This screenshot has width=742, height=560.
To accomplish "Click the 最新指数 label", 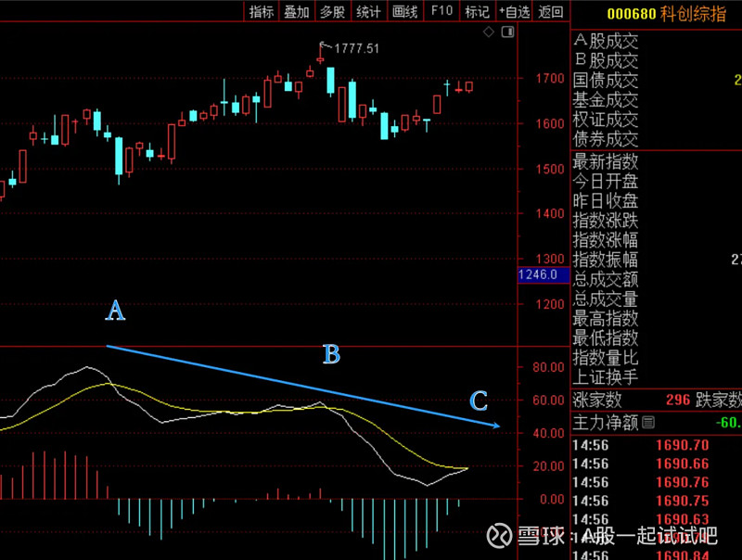I will click(x=606, y=161).
